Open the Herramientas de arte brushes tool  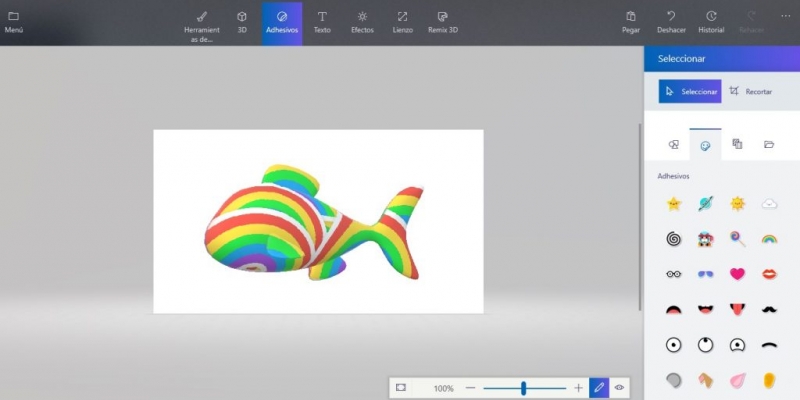click(201, 22)
